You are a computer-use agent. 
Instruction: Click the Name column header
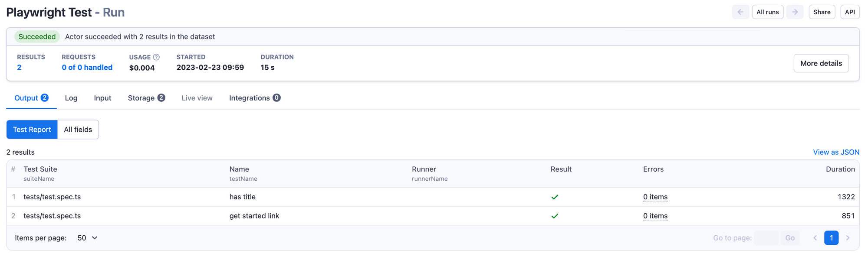click(x=239, y=169)
